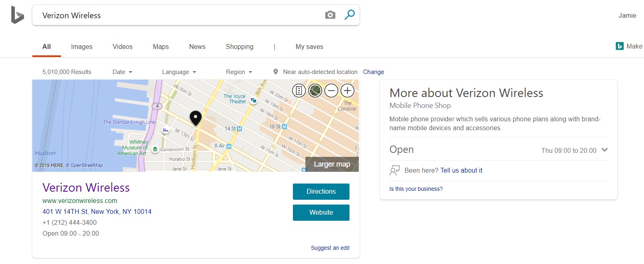Image resolution: width=644 pixels, height=264 pixels.
Task: Click the 14 St subway station icon
Action: [240, 129]
